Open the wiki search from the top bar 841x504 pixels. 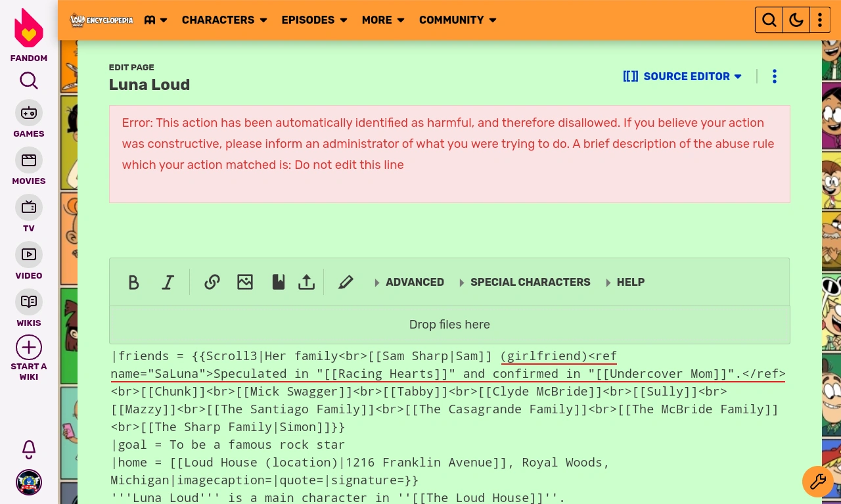(769, 20)
